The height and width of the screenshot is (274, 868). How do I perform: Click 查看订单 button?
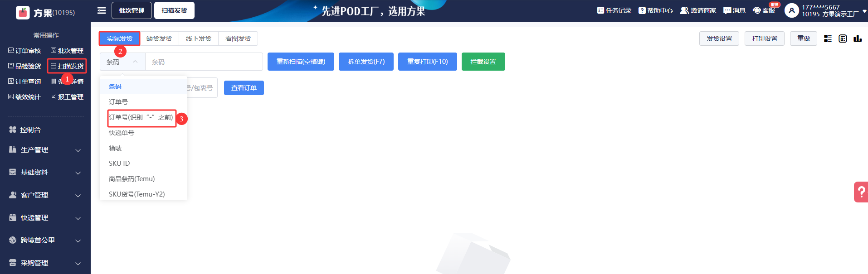(x=244, y=88)
